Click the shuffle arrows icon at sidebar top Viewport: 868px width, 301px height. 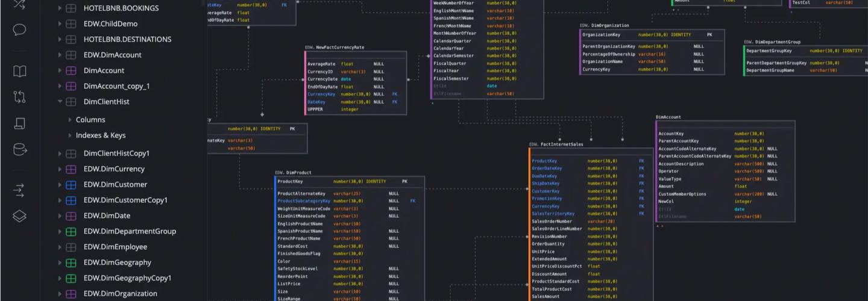tap(19, 5)
